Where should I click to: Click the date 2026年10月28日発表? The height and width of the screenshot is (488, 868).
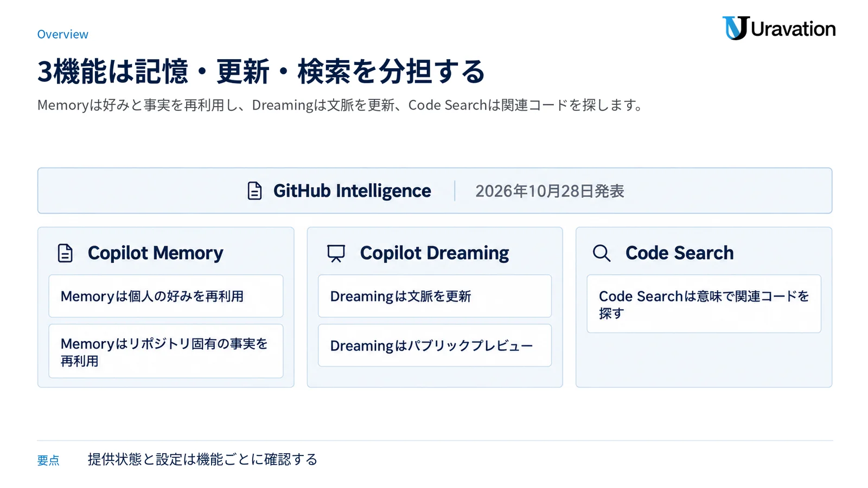pos(550,191)
